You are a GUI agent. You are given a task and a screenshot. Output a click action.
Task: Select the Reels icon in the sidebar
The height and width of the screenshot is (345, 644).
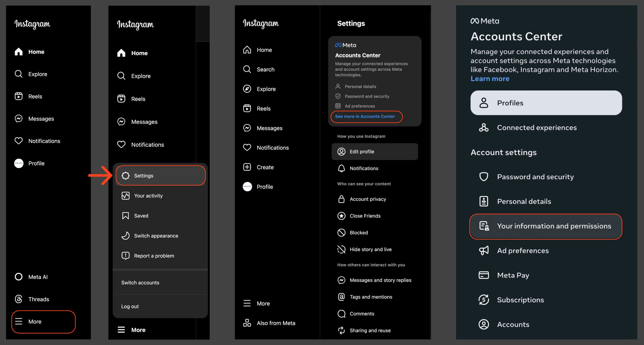point(19,96)
